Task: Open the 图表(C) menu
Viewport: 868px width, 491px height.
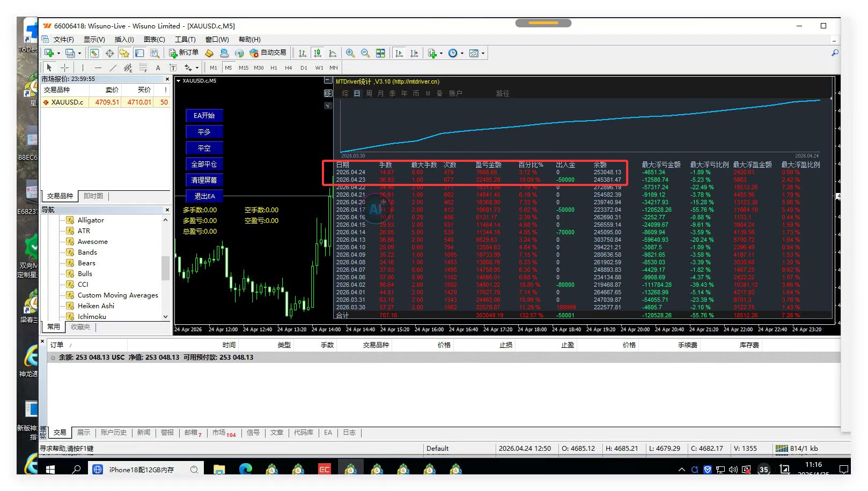Action: point(154,40)
